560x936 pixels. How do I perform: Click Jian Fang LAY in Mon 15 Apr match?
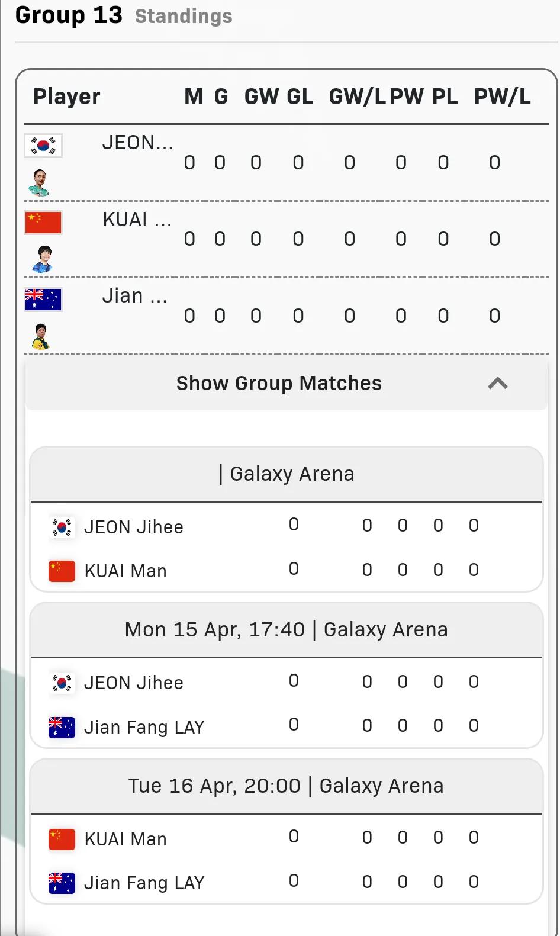coord(144,727)
